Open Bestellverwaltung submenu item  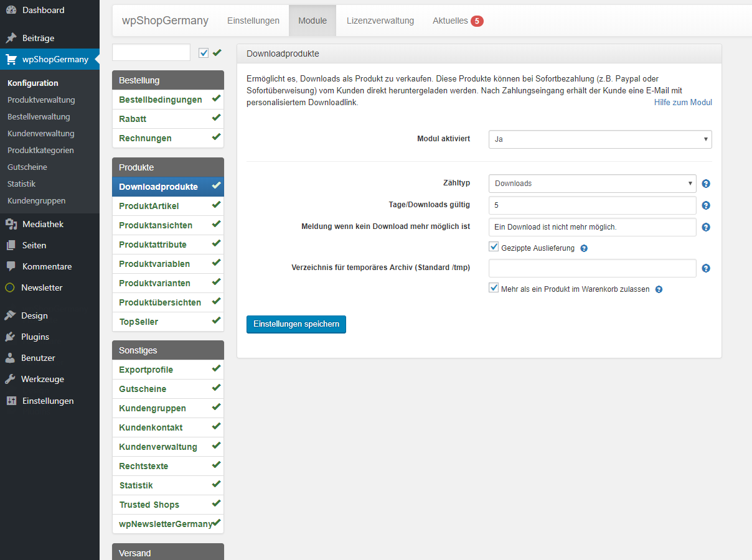[x=39, y=116]
